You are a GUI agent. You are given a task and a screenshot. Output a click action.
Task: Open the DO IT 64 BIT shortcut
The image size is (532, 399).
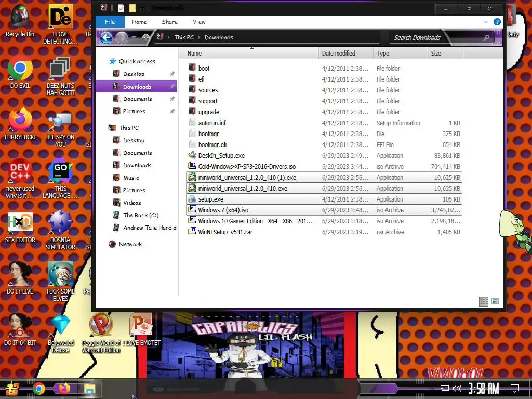pos(20,330)
